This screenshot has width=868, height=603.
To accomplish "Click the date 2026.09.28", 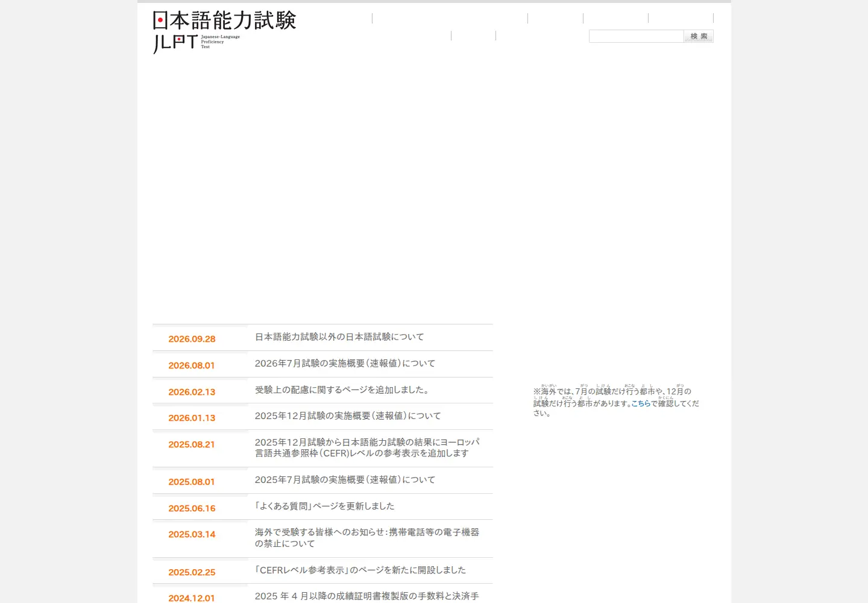I will point(192,339).
